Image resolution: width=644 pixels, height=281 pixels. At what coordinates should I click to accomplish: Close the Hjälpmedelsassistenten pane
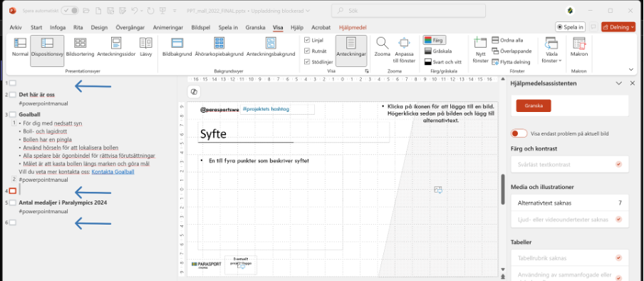633,83
